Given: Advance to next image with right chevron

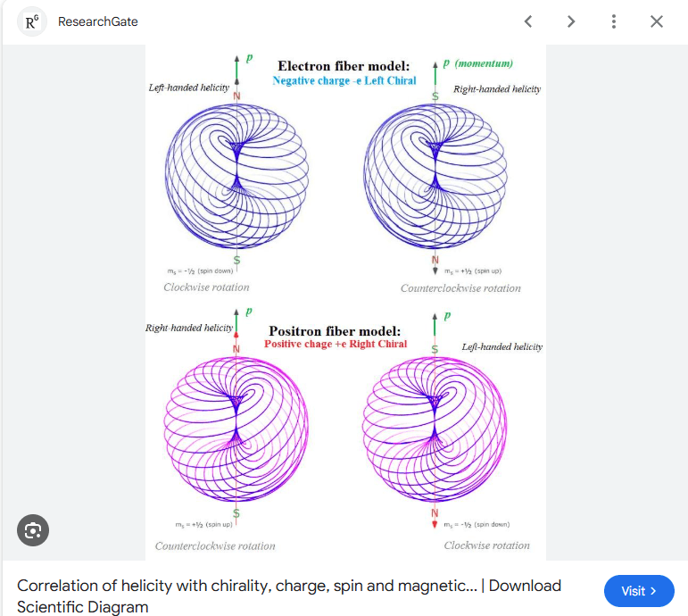Looking at the screenshot, I should pos(571,21).
